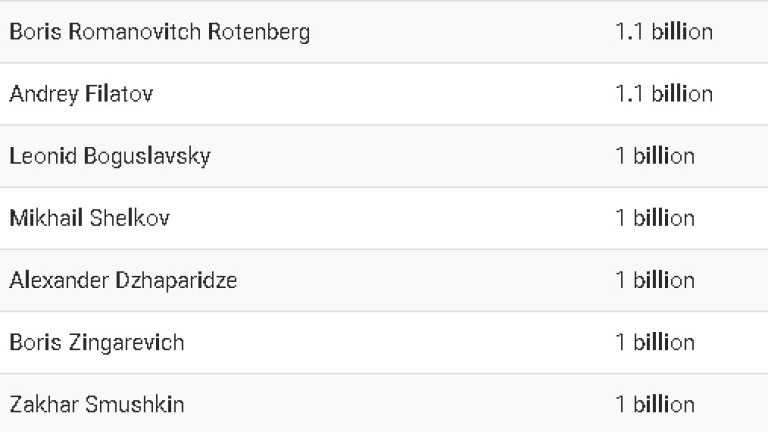
Task: Select the Boris Zingarevich name cell
Action: pyautogui.click(x=96, y=342)
